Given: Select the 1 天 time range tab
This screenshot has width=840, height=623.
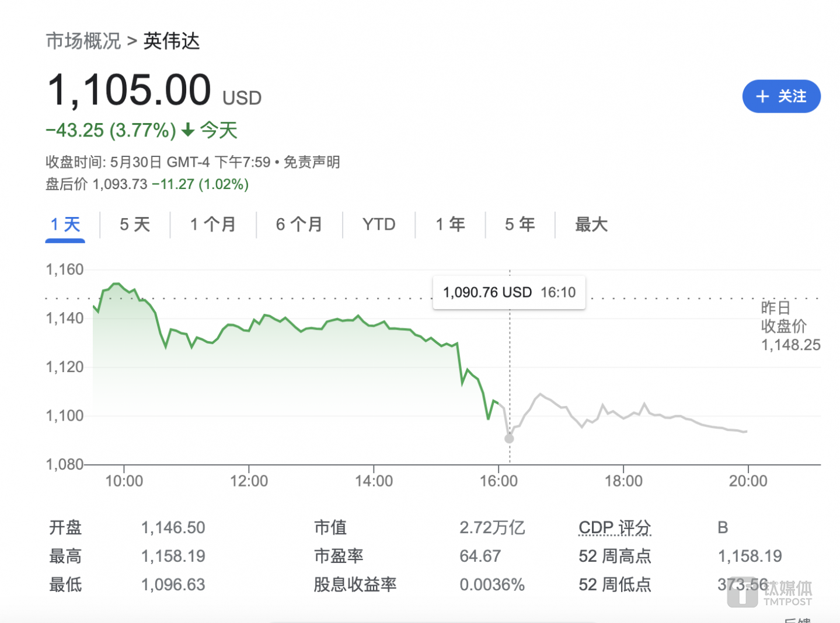Looking at the screenshot, I should 65,225.
